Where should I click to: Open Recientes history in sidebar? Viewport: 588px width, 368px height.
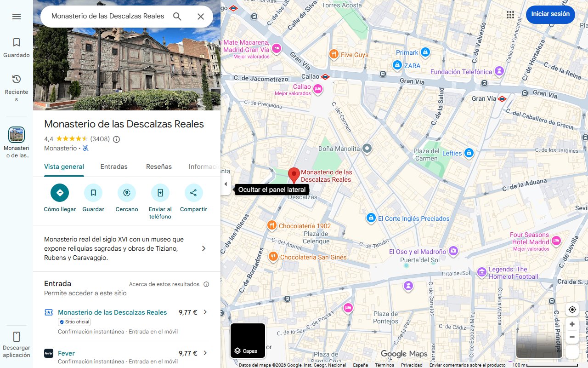click(17, 85)
